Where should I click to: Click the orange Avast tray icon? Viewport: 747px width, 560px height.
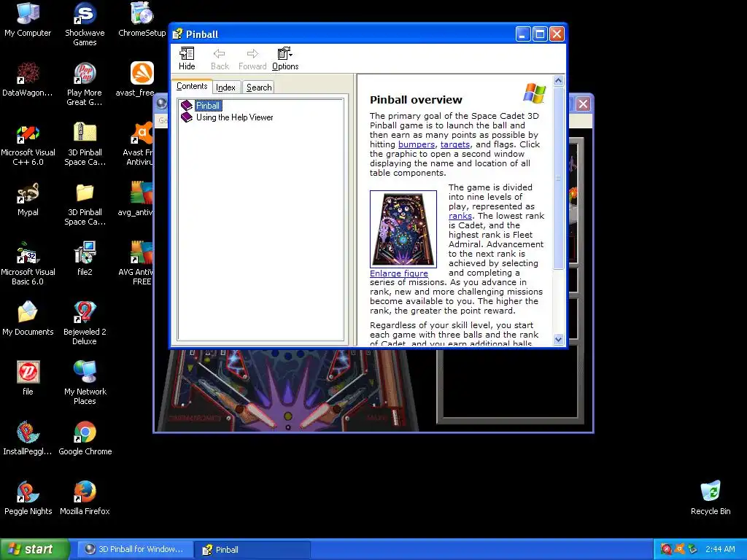pyautogui.click(x=679, y=549)
